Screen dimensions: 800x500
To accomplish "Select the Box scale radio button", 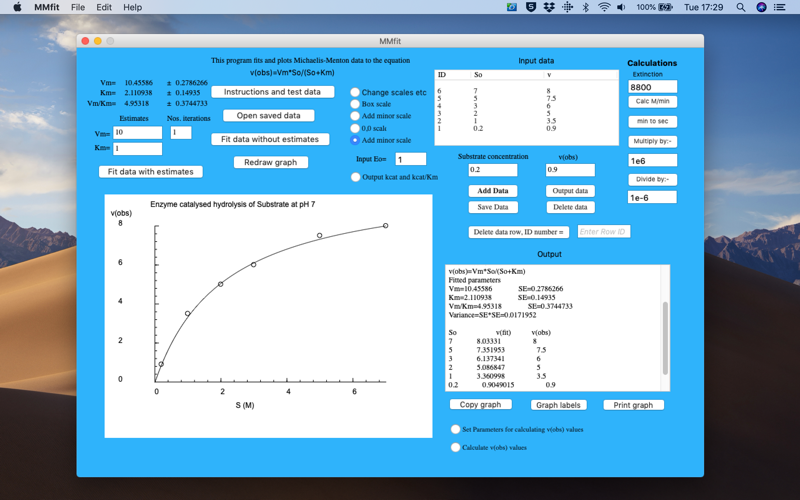I will (355, 104).
